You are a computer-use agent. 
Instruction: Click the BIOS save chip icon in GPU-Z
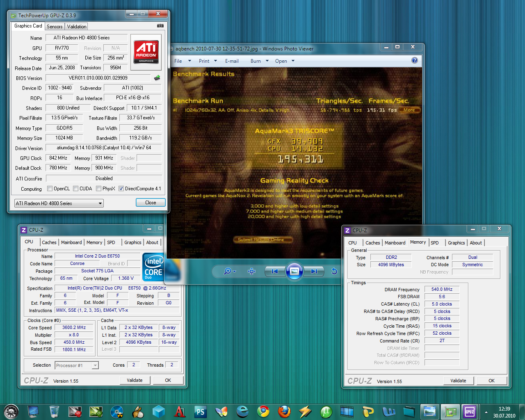pos(157,78)
